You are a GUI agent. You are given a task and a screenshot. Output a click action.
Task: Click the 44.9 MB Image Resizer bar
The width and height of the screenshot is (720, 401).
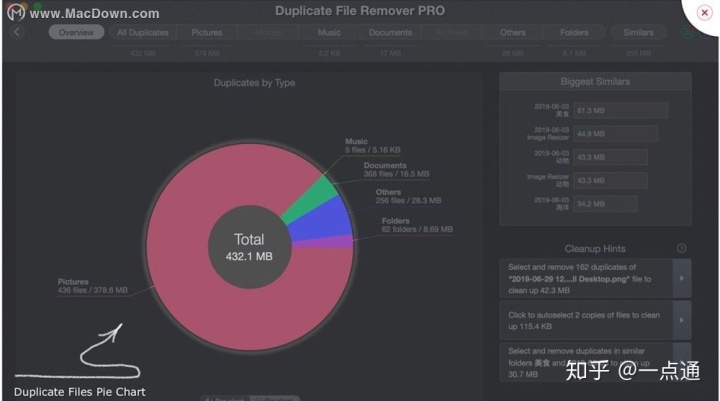tap(615, 134)
